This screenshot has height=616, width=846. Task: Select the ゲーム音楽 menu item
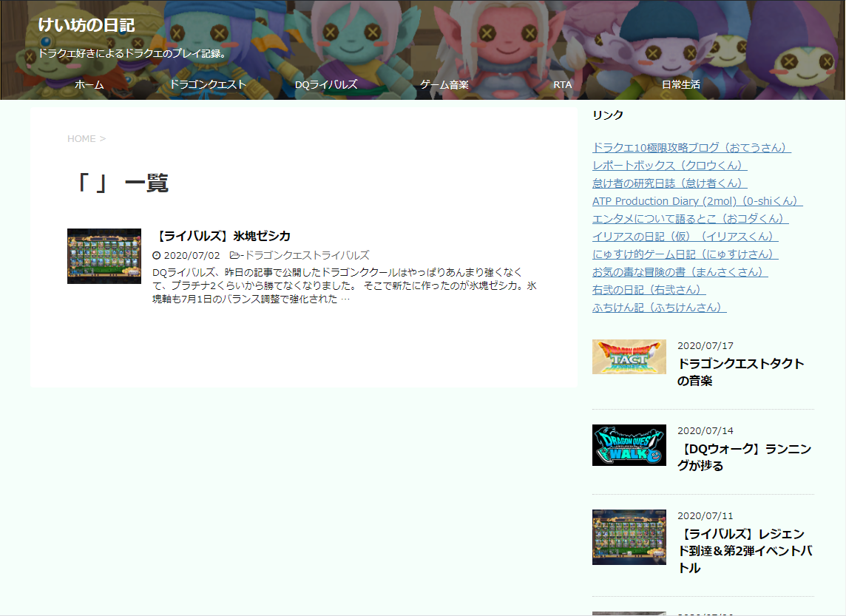[444, 85]
